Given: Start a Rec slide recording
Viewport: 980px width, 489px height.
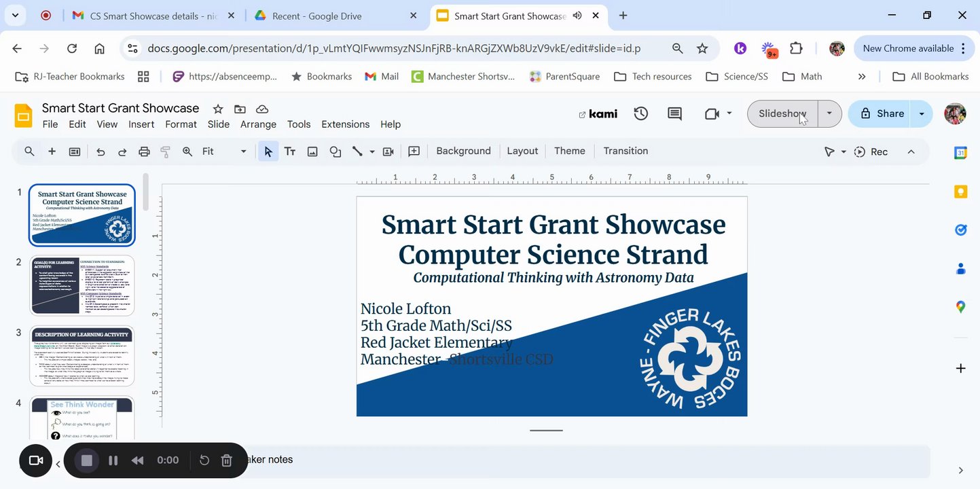Looking at the screenshot, I should pos(871,151).
